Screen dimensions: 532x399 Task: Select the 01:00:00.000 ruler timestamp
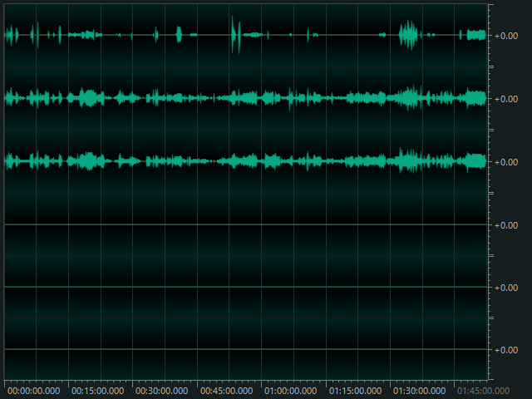pyautogui.click(x=290, y=391)
